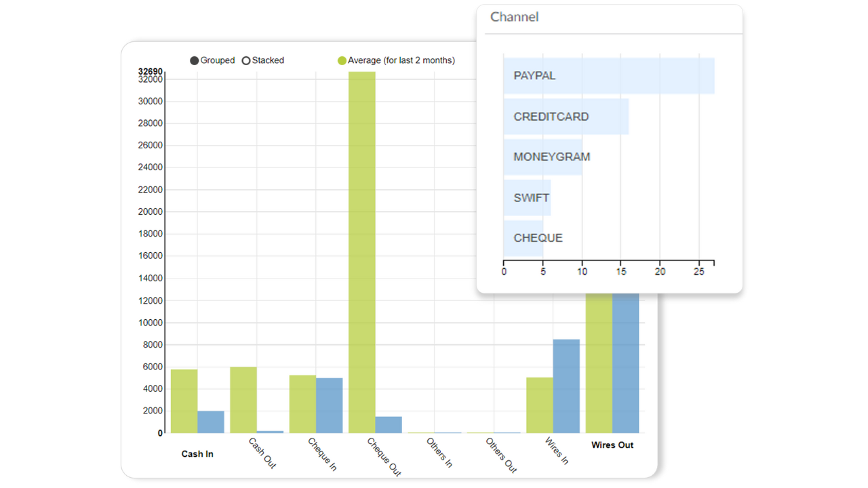Click the PAYPAL channel bar

609,76
